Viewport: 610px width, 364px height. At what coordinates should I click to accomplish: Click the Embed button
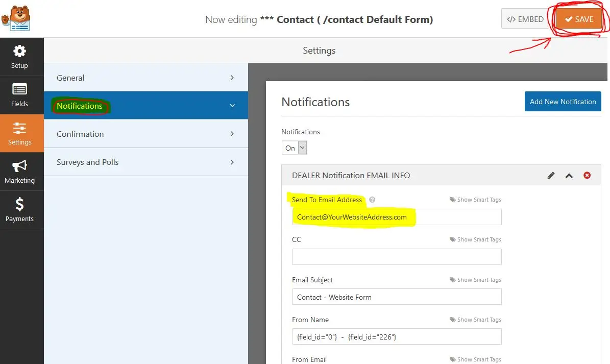click(525, 19)
